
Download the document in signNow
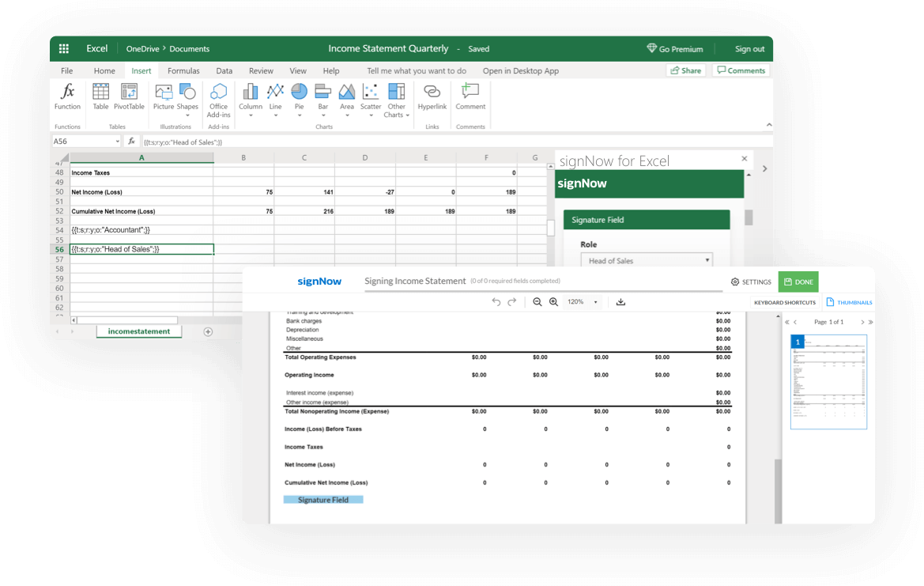pos(620,302)
